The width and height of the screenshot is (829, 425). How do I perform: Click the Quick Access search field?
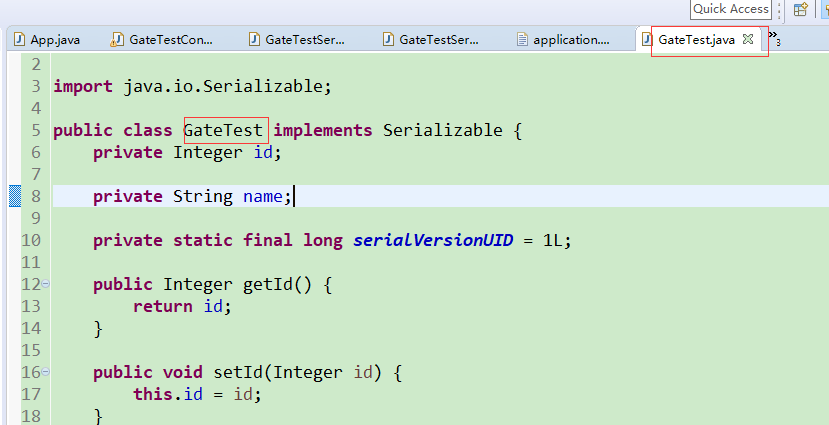click(x=731, y=9)
